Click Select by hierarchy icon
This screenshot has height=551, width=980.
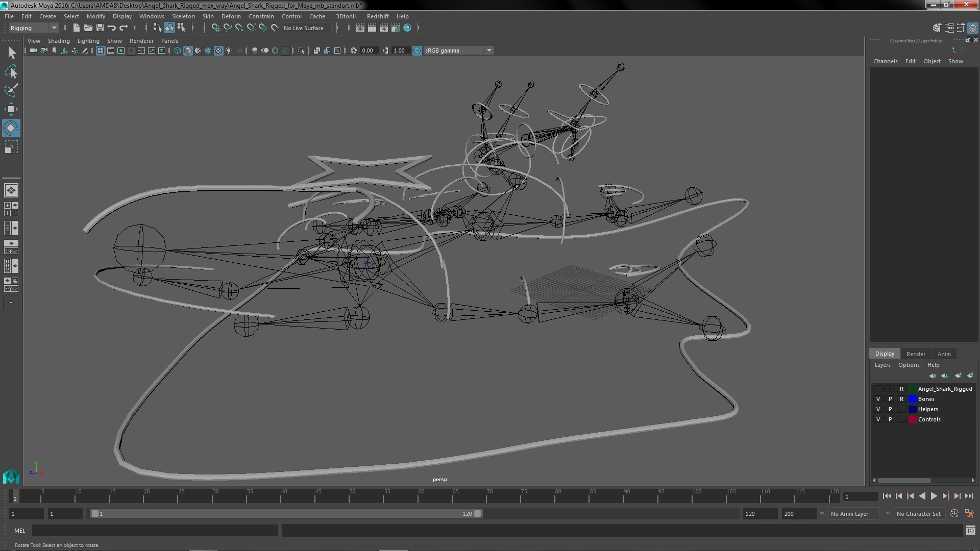click(157, 28)
